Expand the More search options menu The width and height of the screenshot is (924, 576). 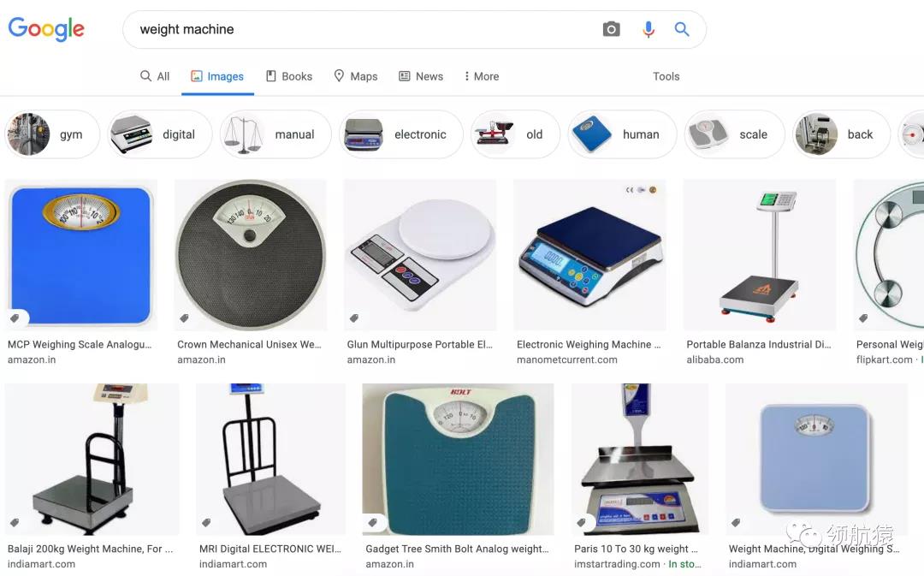[x=482, y=76]
